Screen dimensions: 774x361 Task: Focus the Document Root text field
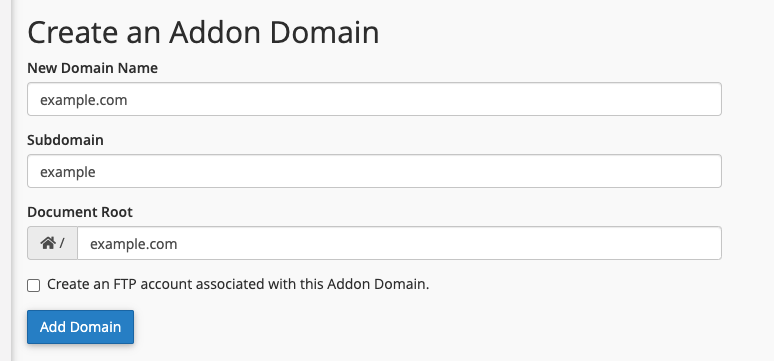(x=399, y=243)
